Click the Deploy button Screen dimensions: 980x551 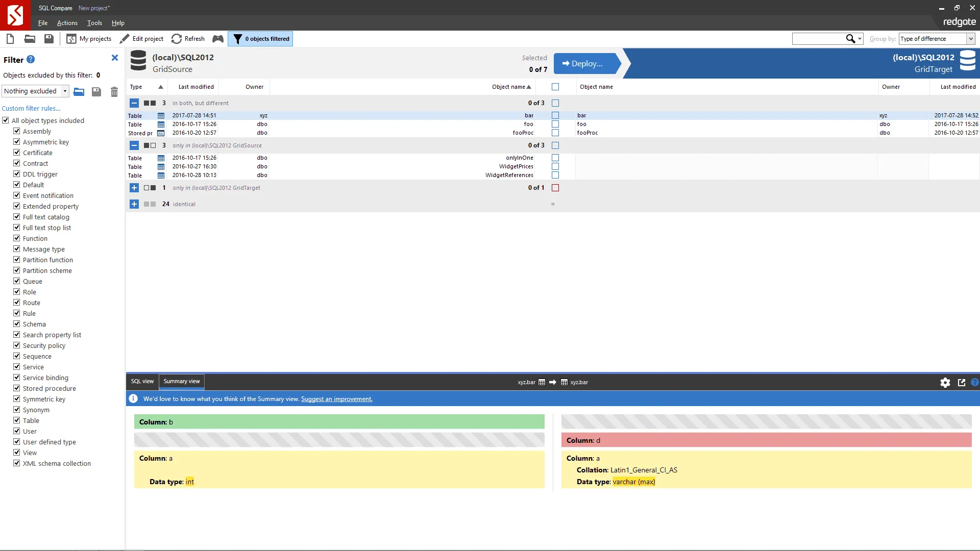pyautogui.click(x=585, y=63)
